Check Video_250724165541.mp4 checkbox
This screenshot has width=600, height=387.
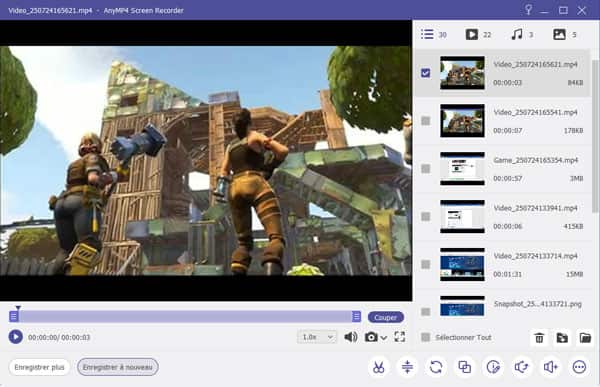pyautogui.click(x=426, y=121)
